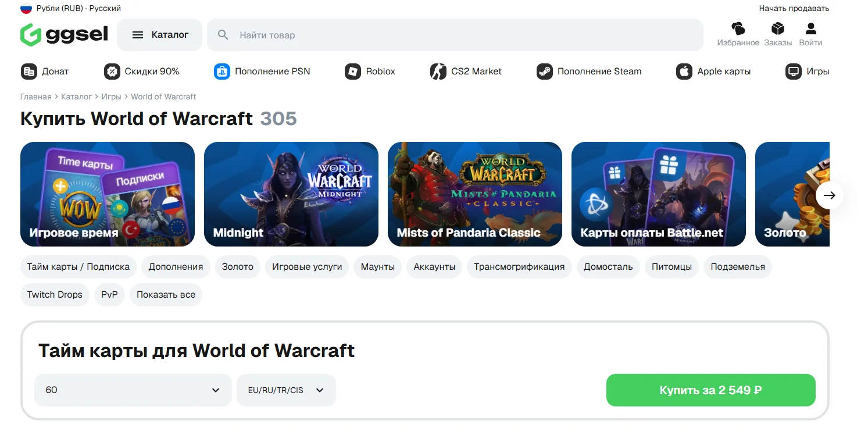Click the Купить за 2 549 ₽ button
The height and width of the screenshot is (432, 868).
tap(710, 390)
